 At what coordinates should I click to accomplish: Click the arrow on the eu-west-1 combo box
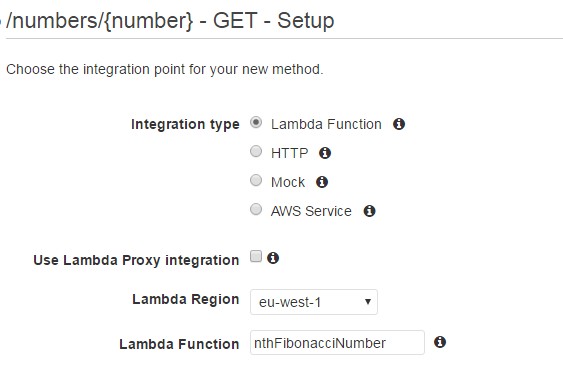[x=368, y=302]
